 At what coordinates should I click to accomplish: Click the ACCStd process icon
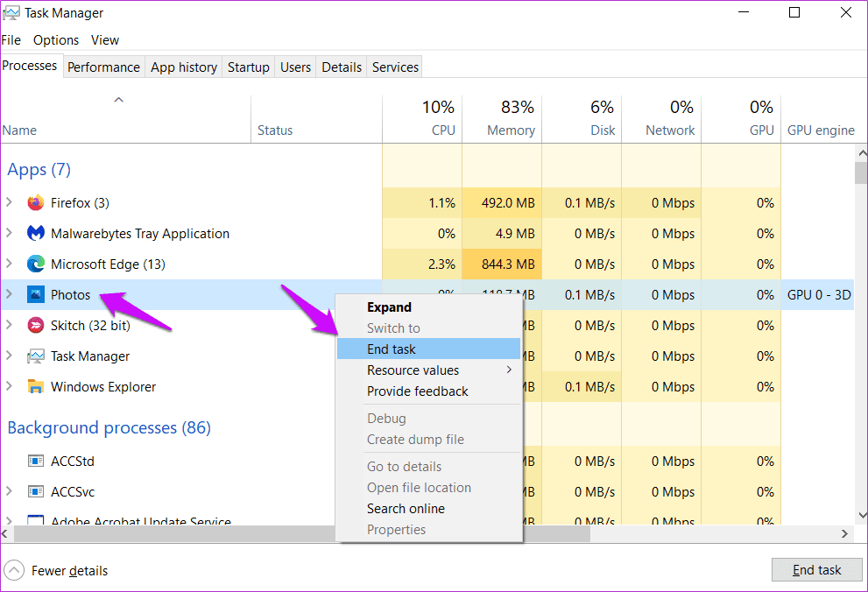click(36, 461)
